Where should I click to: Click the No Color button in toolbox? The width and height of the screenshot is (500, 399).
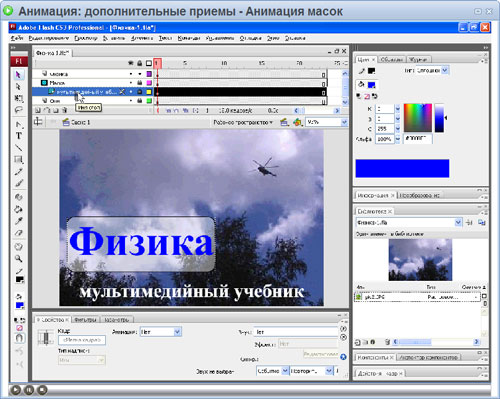coord(19,328)
